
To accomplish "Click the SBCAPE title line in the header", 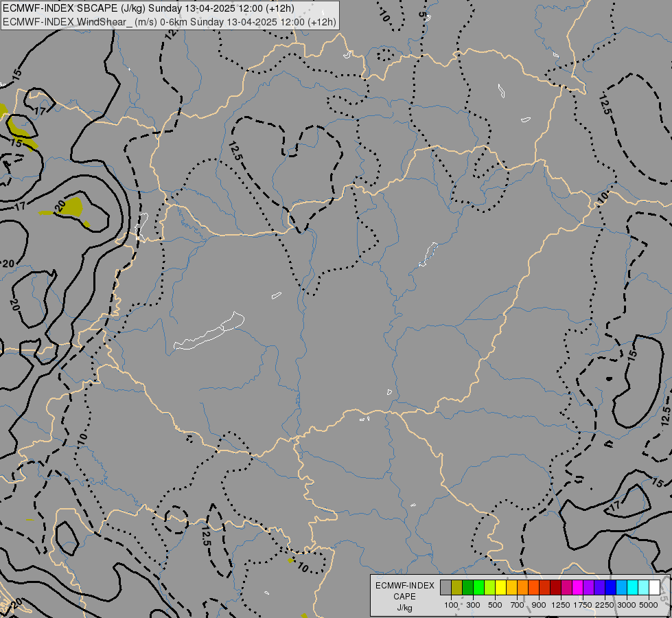I will click(149, 8).
